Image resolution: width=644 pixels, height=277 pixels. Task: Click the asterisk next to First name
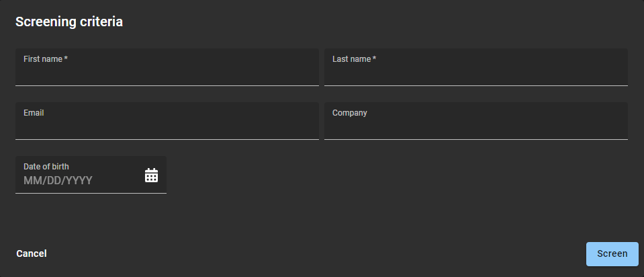click(x=66, y=59)
